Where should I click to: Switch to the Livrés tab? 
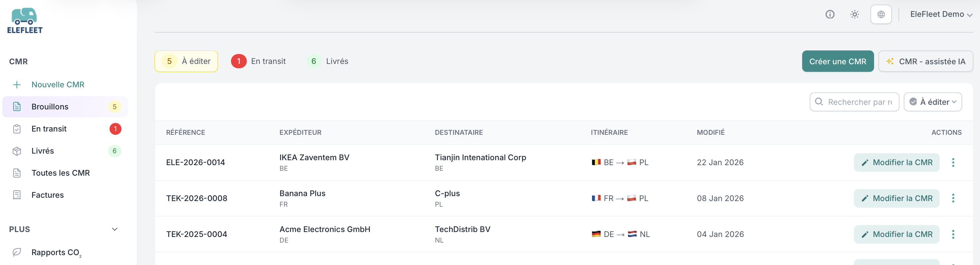coord(328,61)
